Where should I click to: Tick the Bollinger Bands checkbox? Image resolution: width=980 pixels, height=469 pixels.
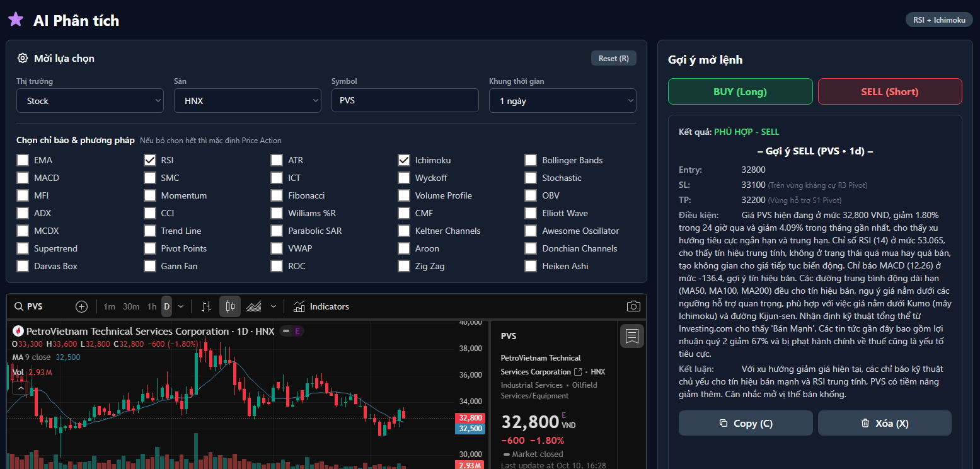531,160
